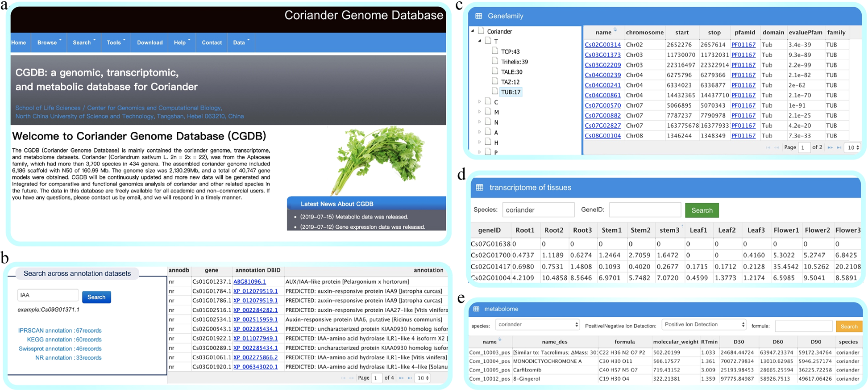Image resolution: width=868 pixels, height=390 pixels.
Task: Click the sort arrows on metabolome name column
Action: 500,340
